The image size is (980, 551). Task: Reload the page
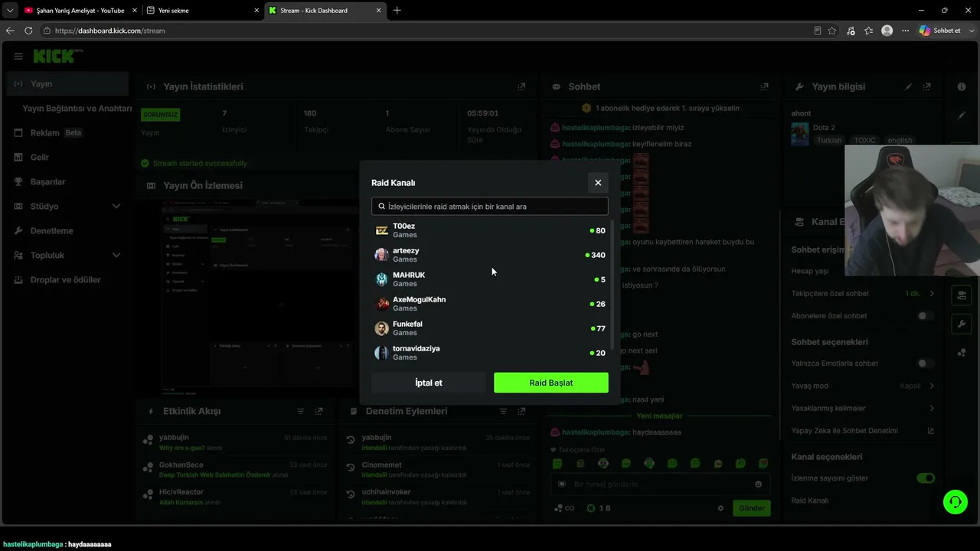click(x=28, y=31)
